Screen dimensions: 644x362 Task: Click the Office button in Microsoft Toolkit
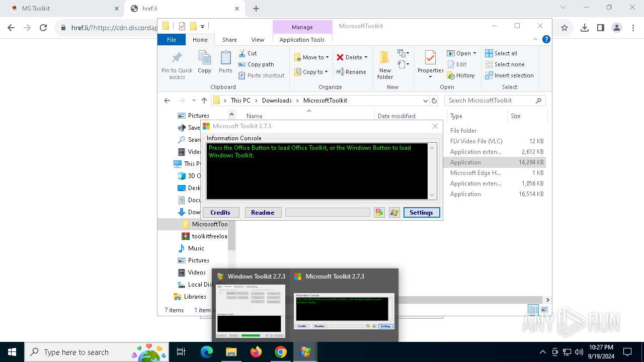379,213
